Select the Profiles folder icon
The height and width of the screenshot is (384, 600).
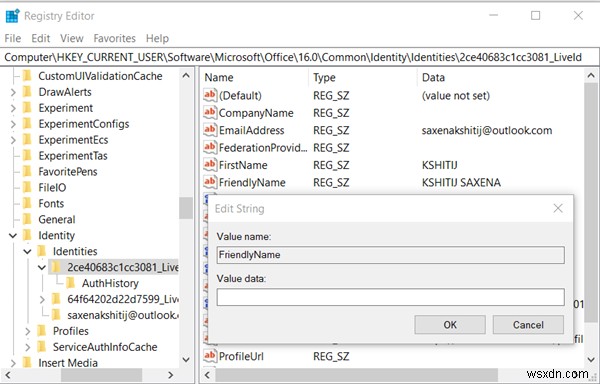(42, 331)
